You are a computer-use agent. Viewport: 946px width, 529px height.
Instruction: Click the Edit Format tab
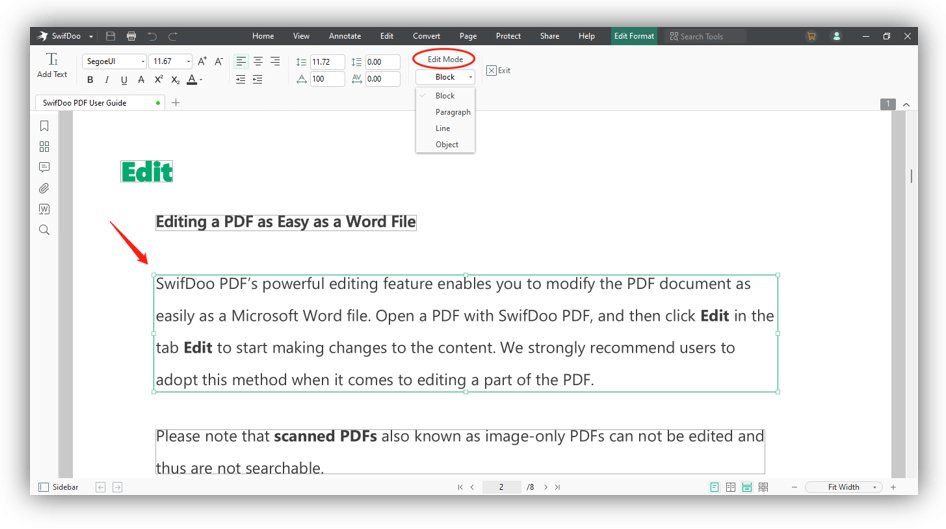coord(633,36)
